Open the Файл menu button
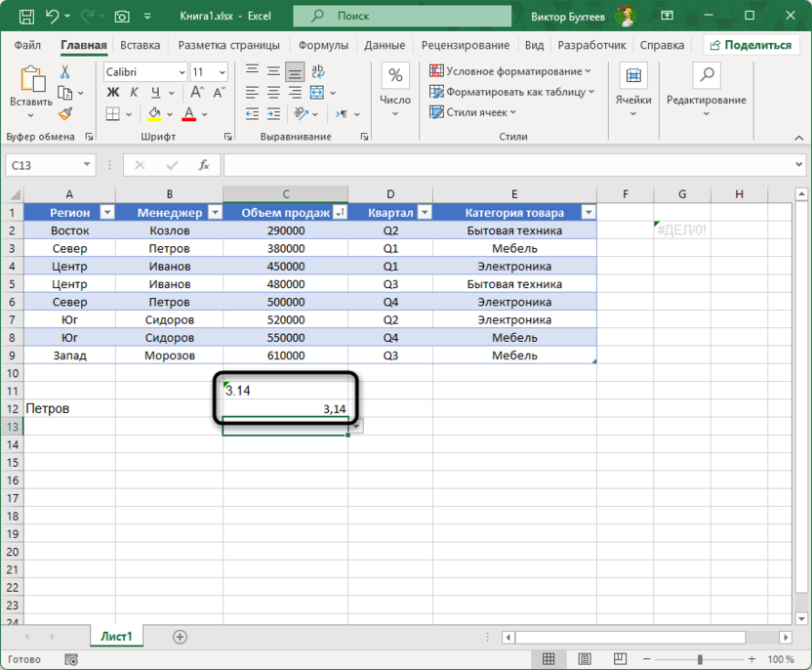Viewport: 812px width, 670px height. pyautogui.click(x=28, y=45)
